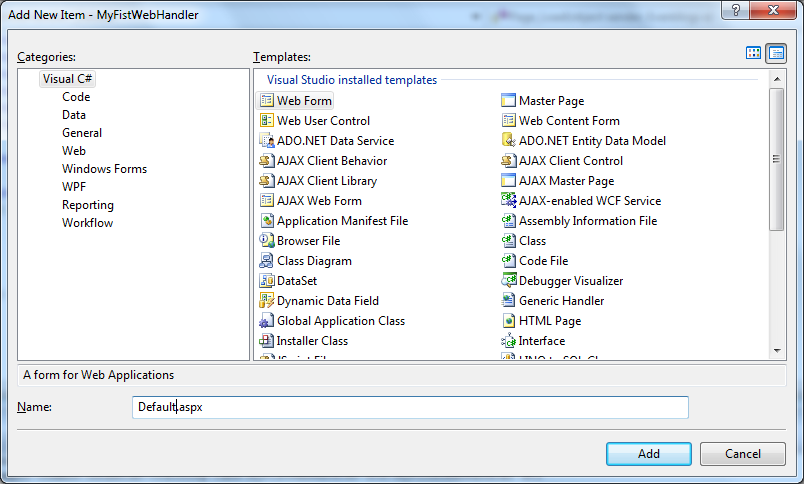Select the HTML Page template icon
Viewport: 804px width, 484px height.
(509, 321)
